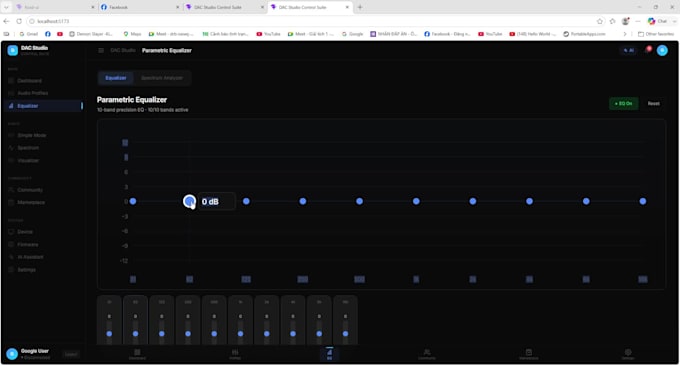The image size is (680, 366).
Task: Click Logout button beside Google User
Action: (71, 354)
